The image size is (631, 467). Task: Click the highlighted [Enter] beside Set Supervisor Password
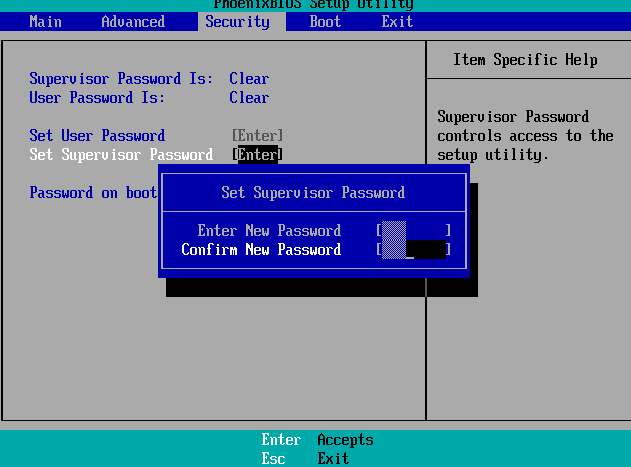pos(257,155)
